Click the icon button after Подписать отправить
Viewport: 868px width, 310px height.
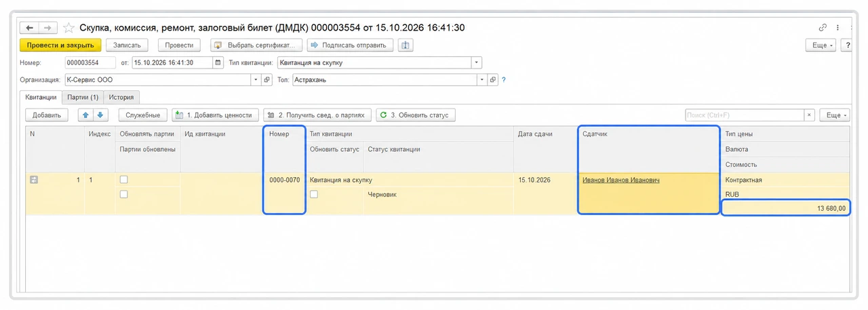point(405,45)
